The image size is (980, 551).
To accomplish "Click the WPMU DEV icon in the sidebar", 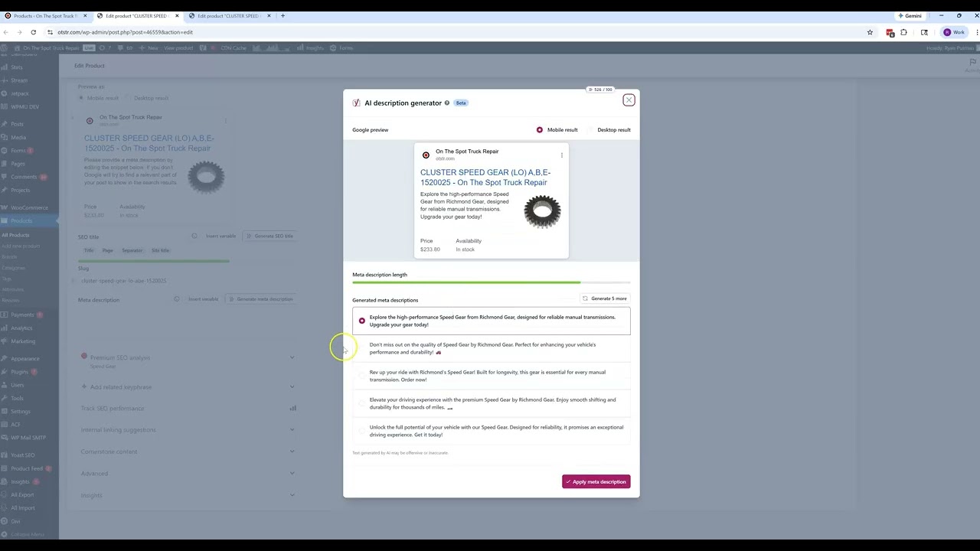I will [5, 106].
